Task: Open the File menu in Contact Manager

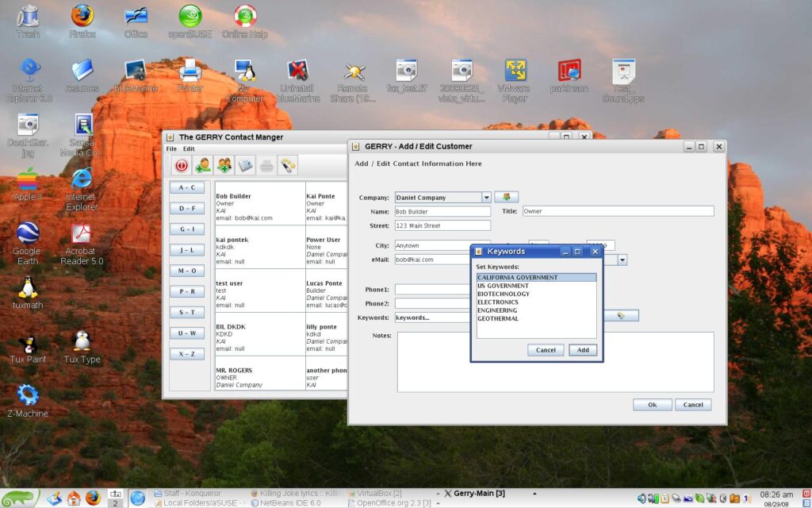Action: click(x=171, y=149)
